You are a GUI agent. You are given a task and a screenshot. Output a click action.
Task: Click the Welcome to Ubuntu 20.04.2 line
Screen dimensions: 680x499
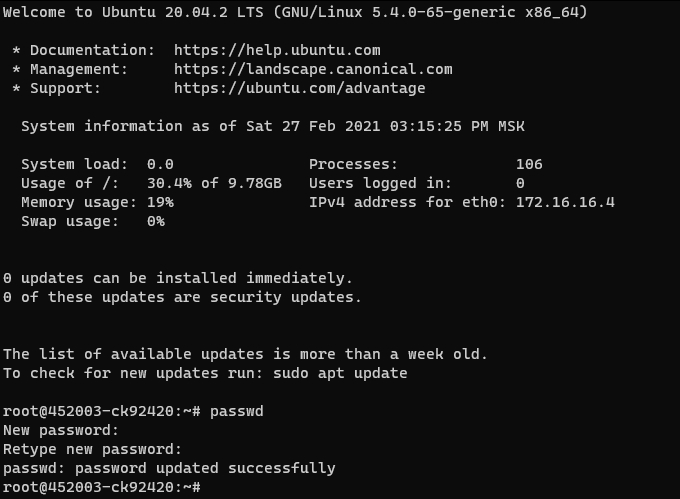(x=295, y=12)
